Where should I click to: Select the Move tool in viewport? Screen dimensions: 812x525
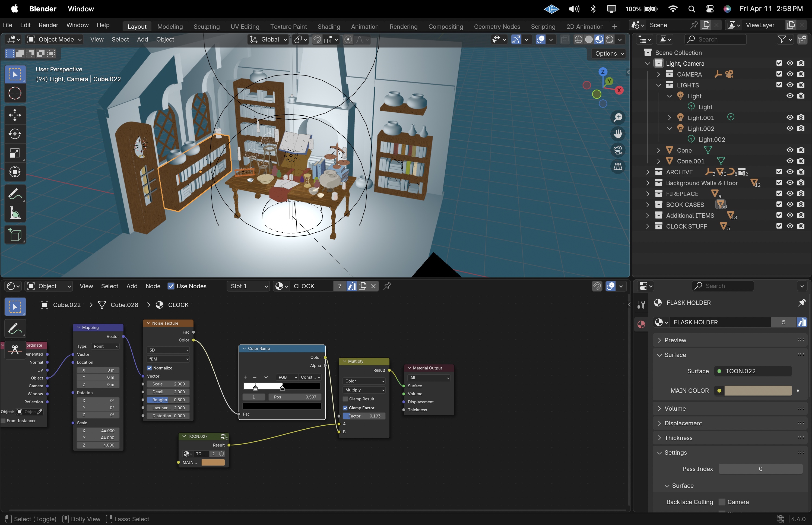15,115
